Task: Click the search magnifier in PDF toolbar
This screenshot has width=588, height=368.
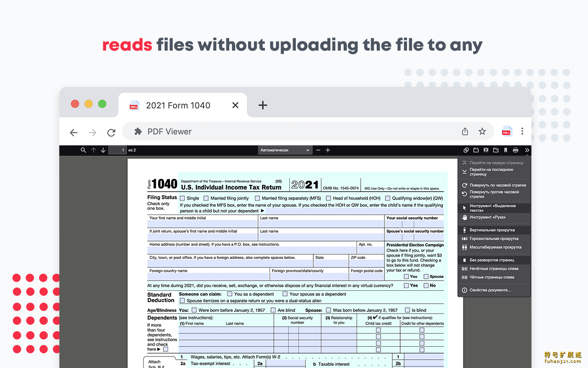Action: pos(83,150)
